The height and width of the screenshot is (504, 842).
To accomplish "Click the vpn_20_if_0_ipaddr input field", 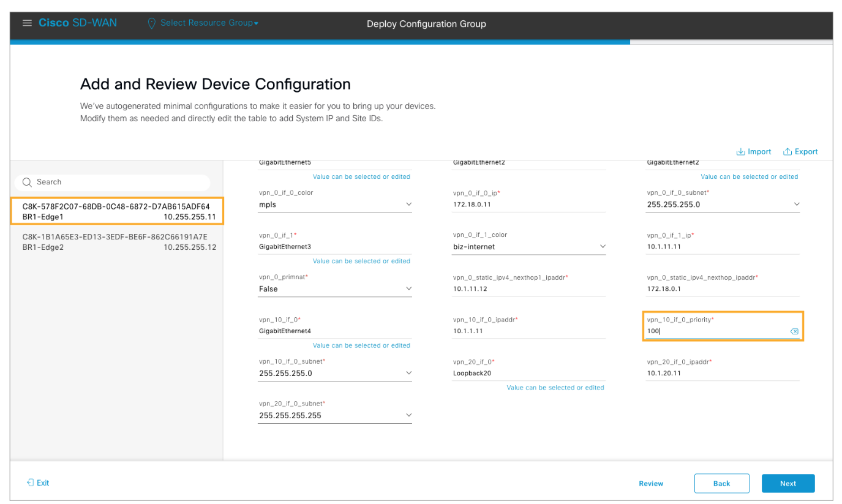I will point(721,373).
